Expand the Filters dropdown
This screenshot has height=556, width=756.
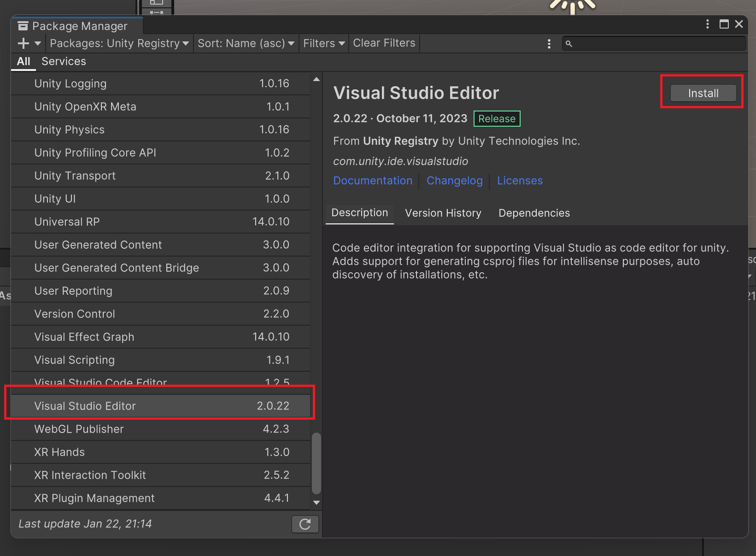324,43
